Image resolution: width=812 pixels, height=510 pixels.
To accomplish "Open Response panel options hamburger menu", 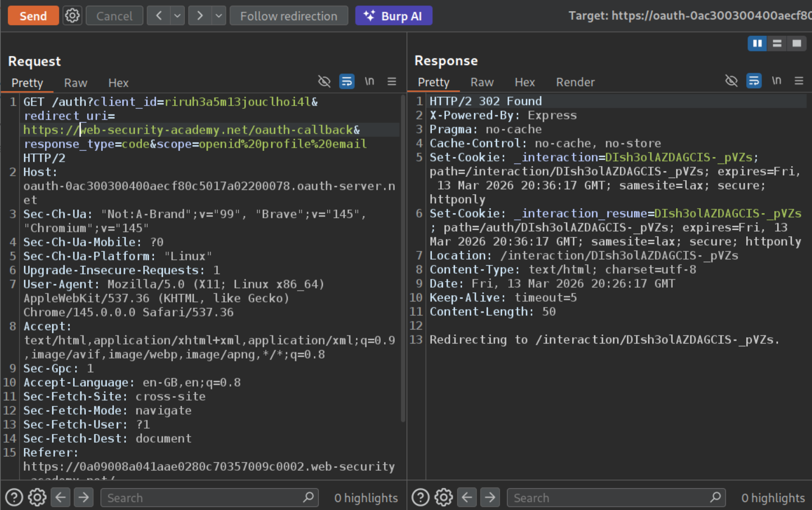I will [x=799, y=81].
